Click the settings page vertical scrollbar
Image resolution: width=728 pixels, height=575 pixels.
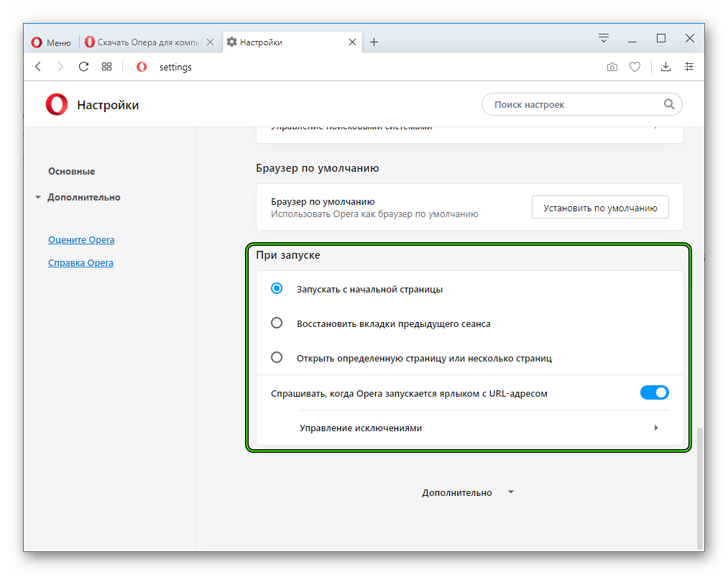pos(700,488)
